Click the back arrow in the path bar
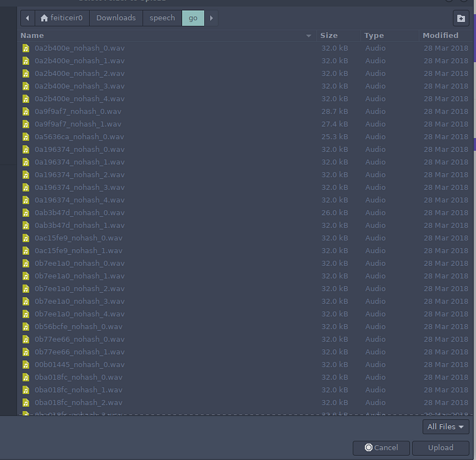This screenshot has height=460, width=476. [x=27, y=18]
